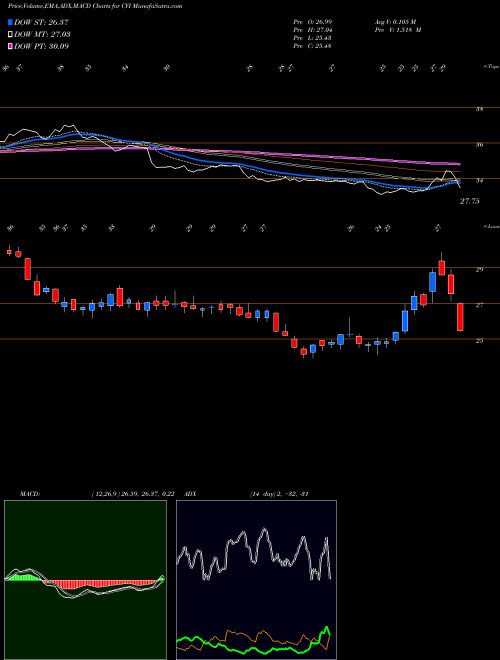Click the 'Pre V: 1.518 M' volume text
The height and width of the screenshot is (660, 500).
click(x=397, y=30)
